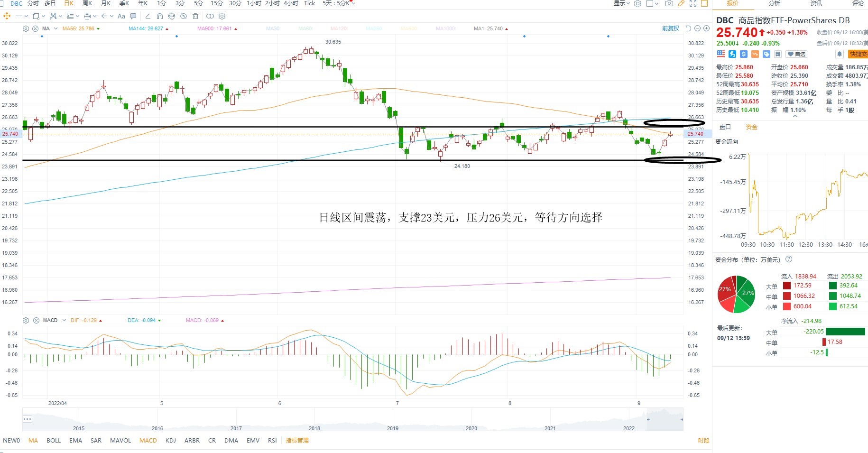Screen dimensions: 868x453
Task: Select the 15分 interval
Action: click(x=217, y=3)
